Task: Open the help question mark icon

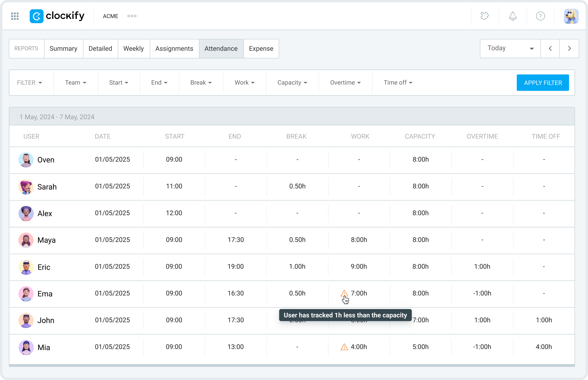Action: point(541,16)
